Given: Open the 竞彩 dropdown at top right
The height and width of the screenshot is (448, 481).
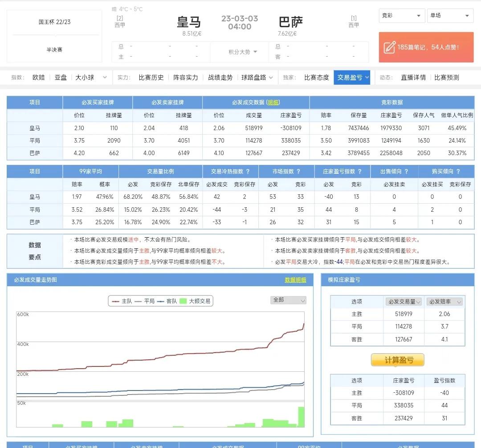Looking at the screenshot, I should click(x=401, y=16).
